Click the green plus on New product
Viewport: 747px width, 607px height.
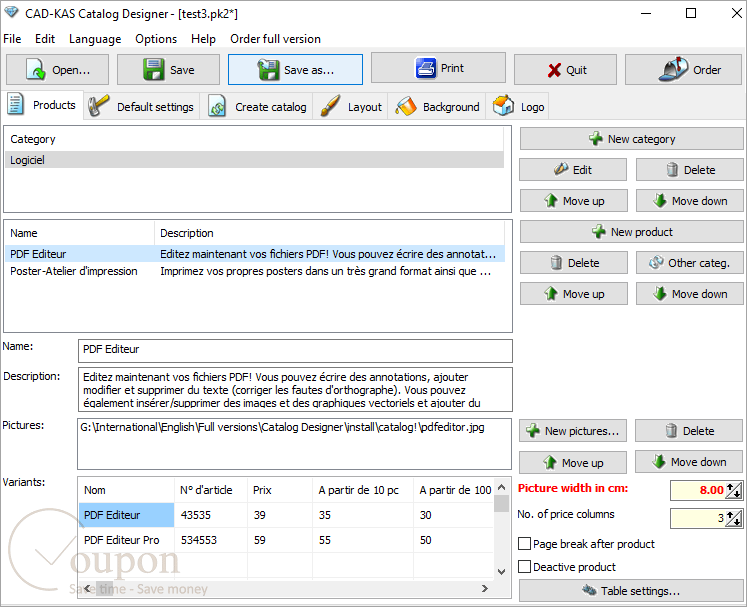598,232
